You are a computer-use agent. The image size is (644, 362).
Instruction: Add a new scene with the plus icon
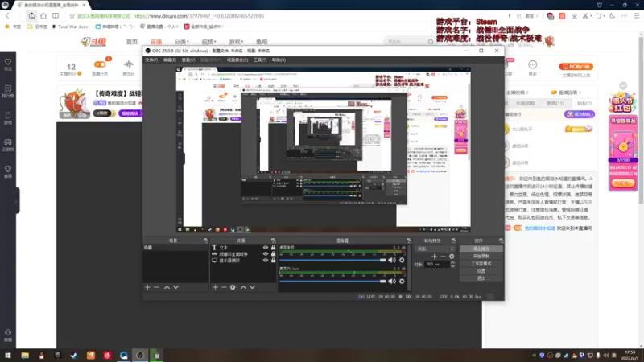click(x=147, y=287)
